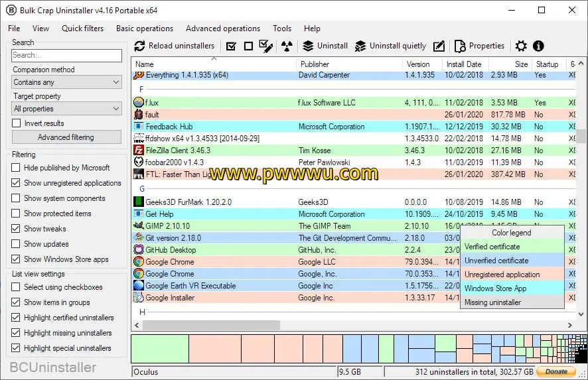The height and width of the screenshot is (380, 588).
Task: Click the Donate button
Action: (x=555, y=372)
